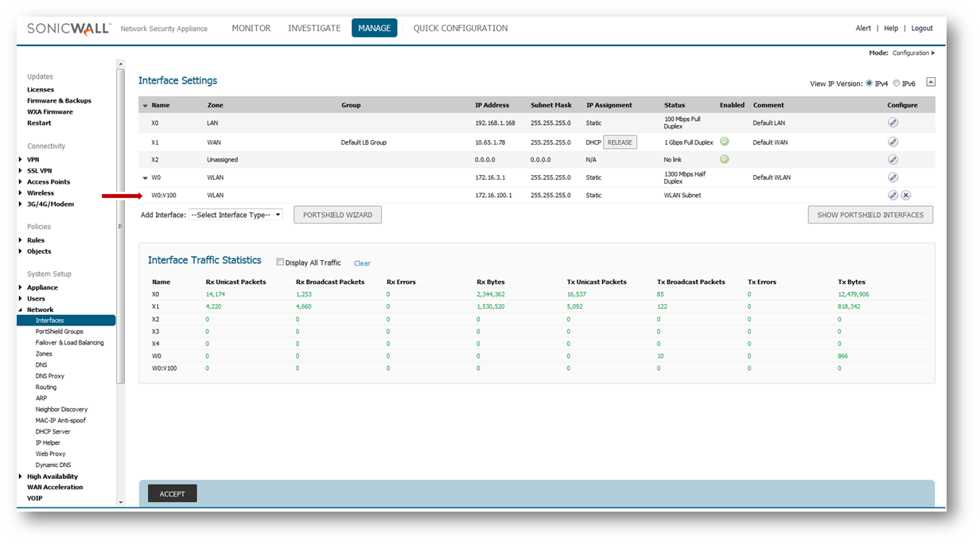Open the INVESTIGATE tab
This screenshot has height=545, width=980.
(x=314, y=29)
